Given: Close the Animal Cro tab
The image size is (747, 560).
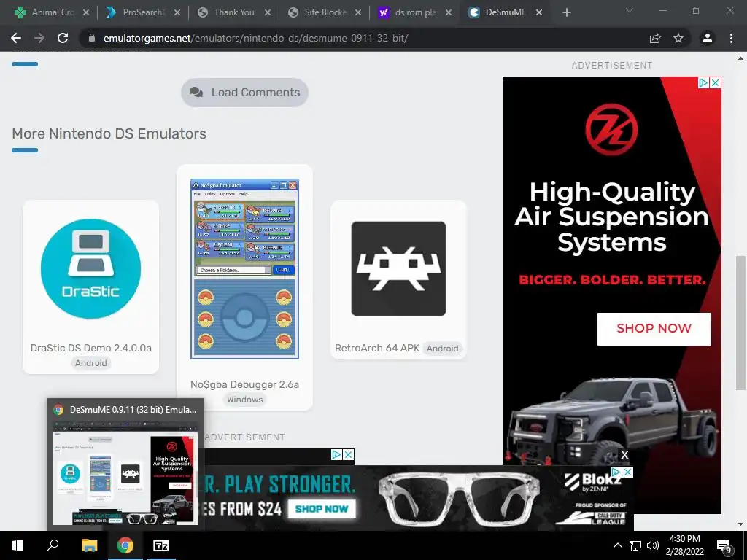Looking at the screenshot, I should click(86, 12).
